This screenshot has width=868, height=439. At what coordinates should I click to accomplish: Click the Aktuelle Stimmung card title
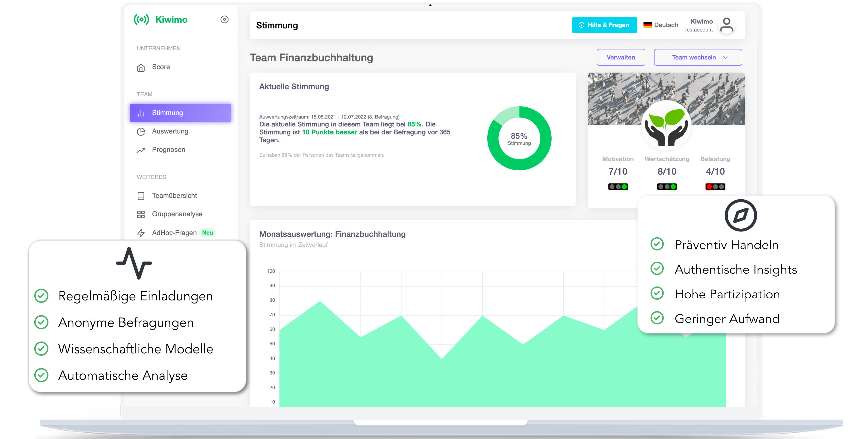point(294,87)
